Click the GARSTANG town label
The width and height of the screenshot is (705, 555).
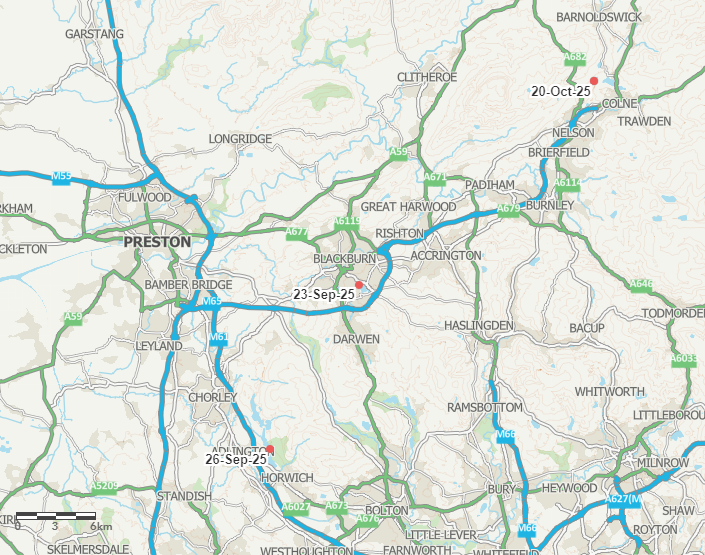tap(94, 34)
